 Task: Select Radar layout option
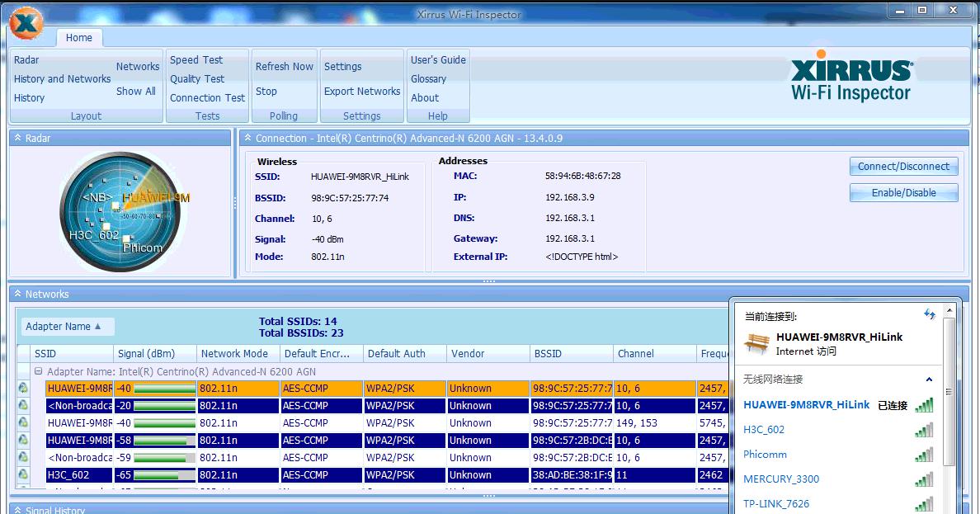[26, 60]
